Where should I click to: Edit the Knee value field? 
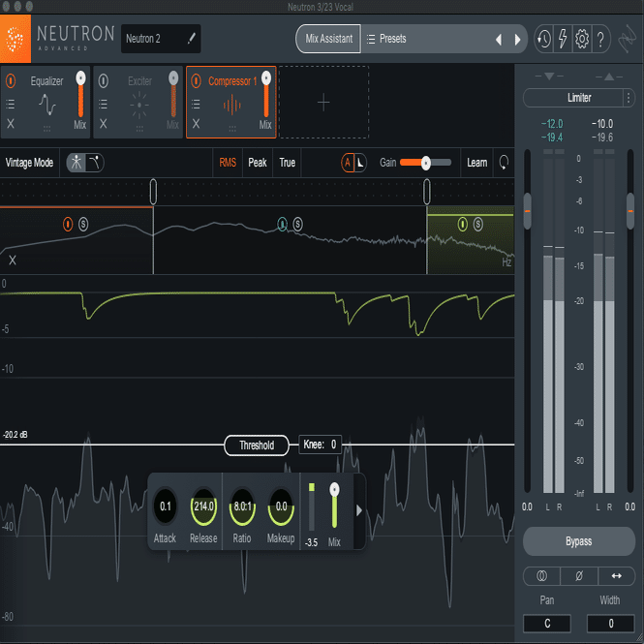[320, 445]
